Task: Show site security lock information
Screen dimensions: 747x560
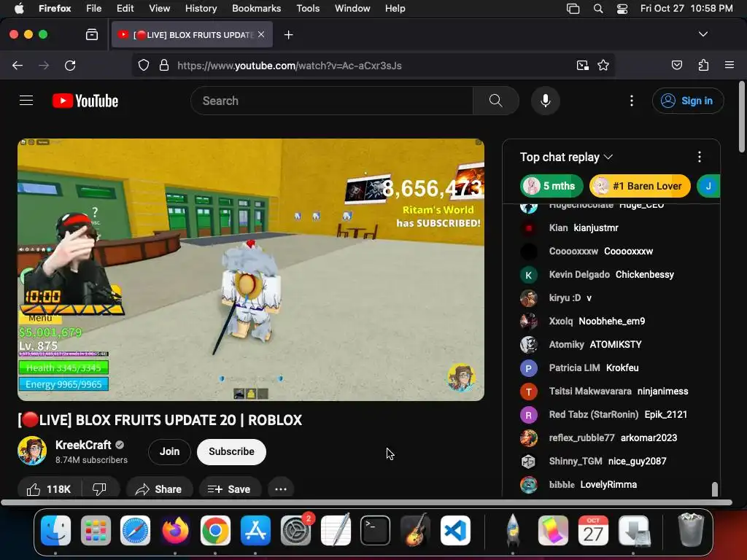Action: 164,65
